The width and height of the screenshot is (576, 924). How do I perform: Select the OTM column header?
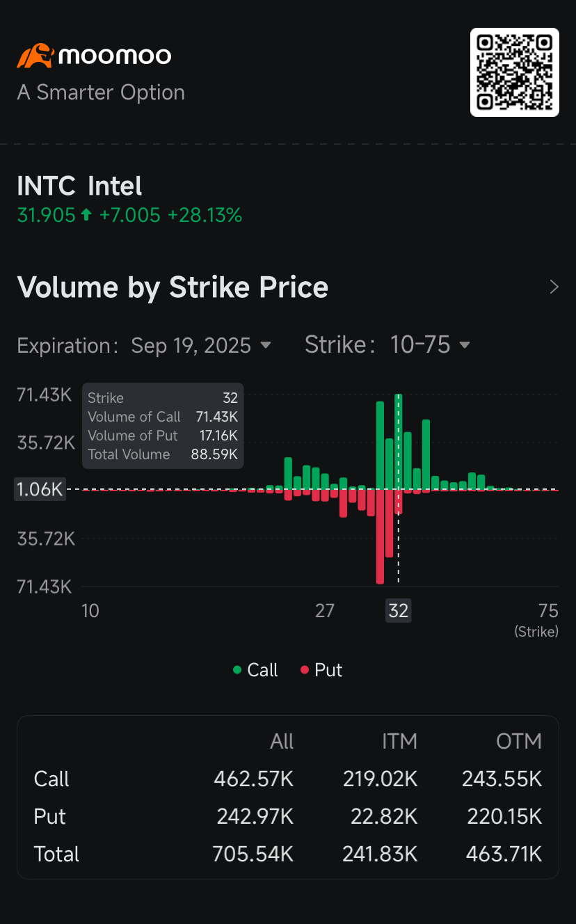(x=519, y=742)
